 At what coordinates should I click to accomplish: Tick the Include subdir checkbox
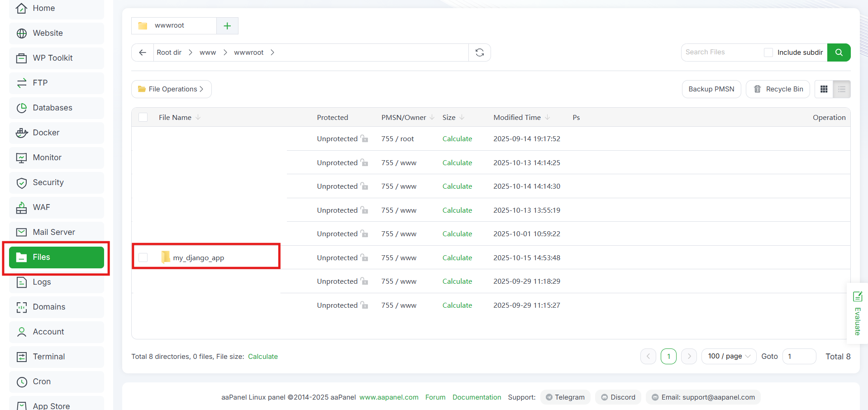pyautogui.click(x=768, y=52)
